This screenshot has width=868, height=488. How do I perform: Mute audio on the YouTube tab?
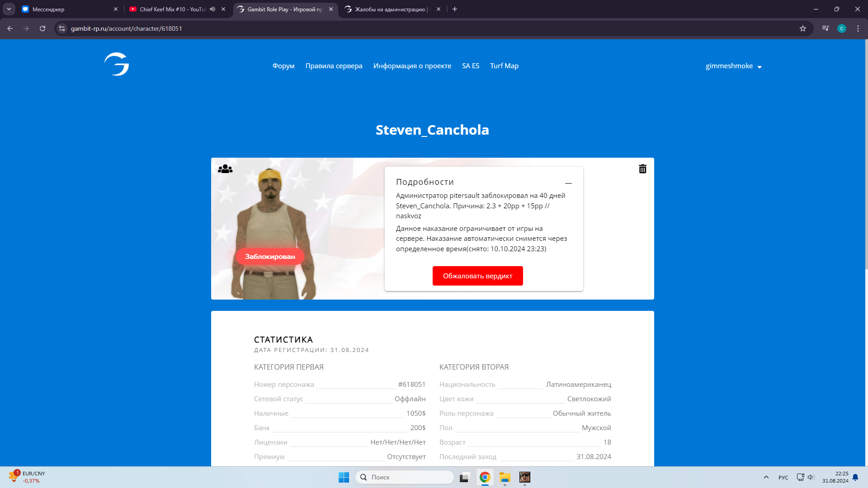click(212, 9)
